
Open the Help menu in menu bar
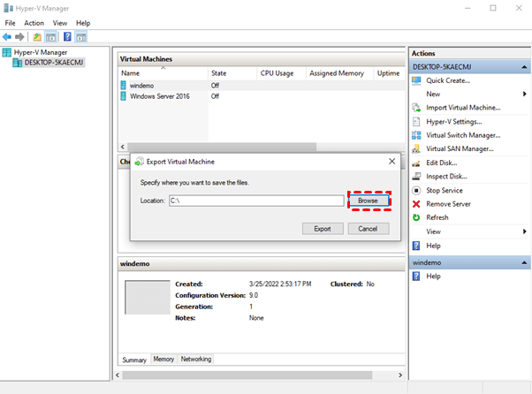(83, 23)
